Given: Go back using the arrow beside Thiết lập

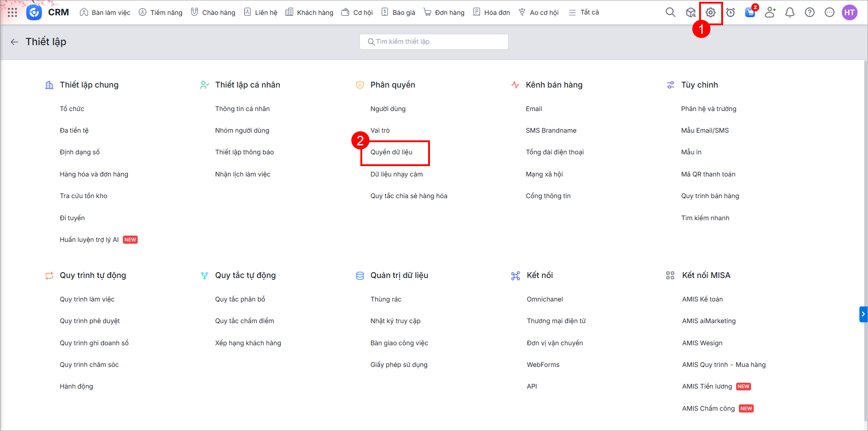Looking at the screenshot, I should tap(14, 42).
